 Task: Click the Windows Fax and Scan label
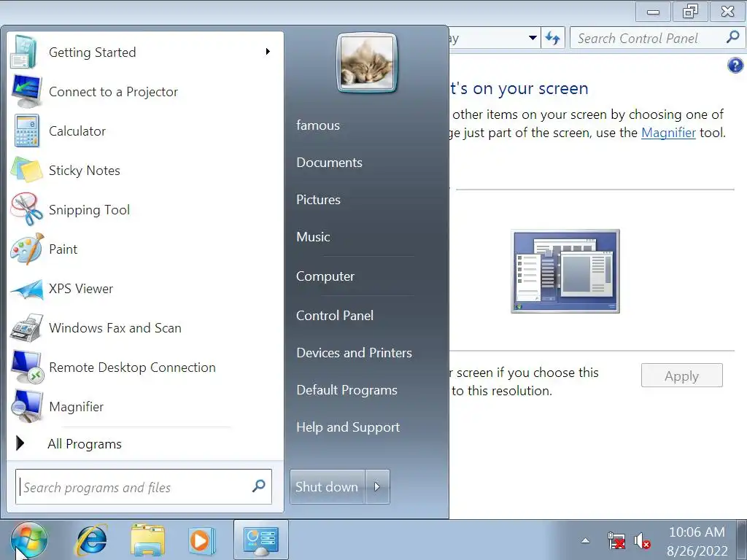115,327
